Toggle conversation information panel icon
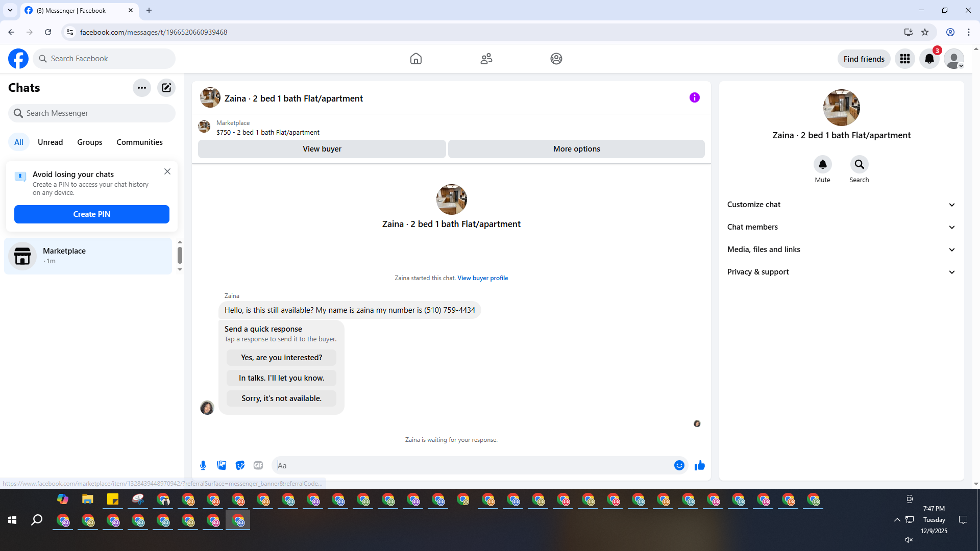This screenshot has height=551, width=980. (x=694, y=97)
